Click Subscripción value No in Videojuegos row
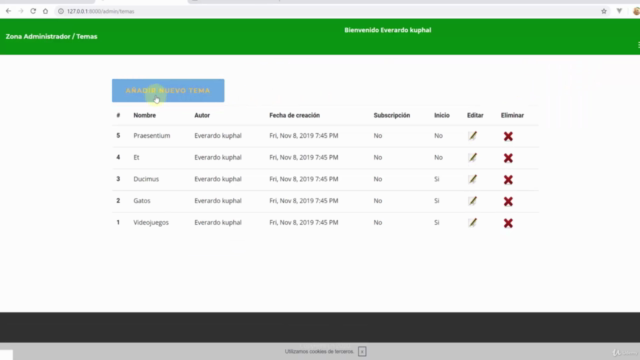 (x=378, y=222)
